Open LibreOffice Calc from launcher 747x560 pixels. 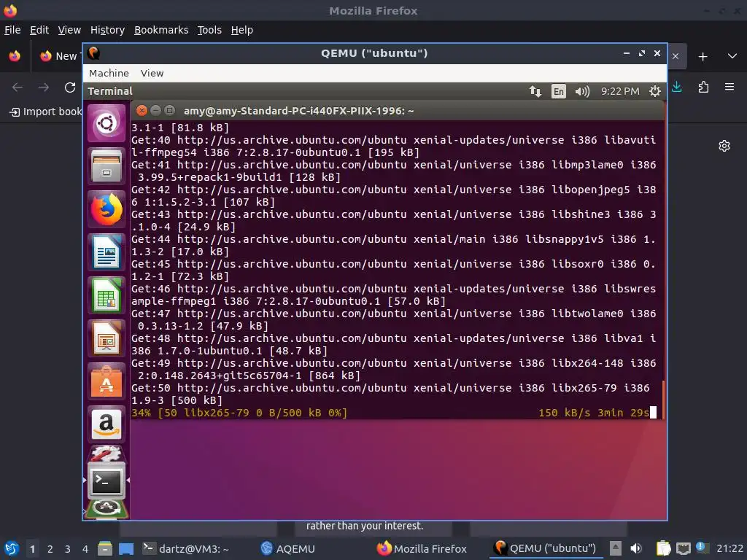(x=107, y=295)
